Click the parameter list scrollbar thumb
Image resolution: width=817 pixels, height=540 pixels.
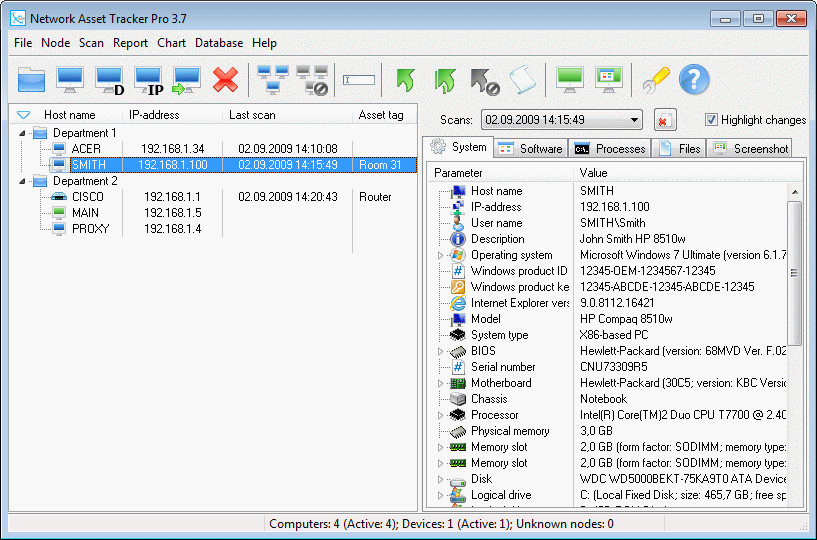point(794,273)
